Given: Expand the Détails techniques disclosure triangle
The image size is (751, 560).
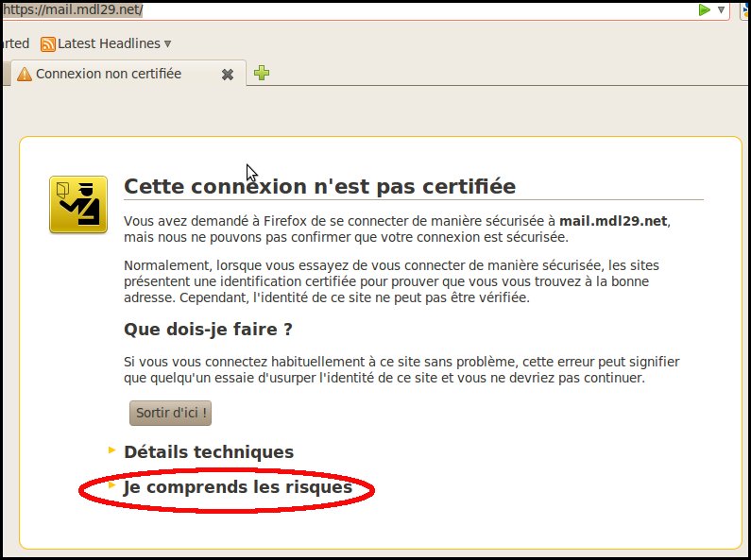Looking at the screenshot, I should (112, 450).
